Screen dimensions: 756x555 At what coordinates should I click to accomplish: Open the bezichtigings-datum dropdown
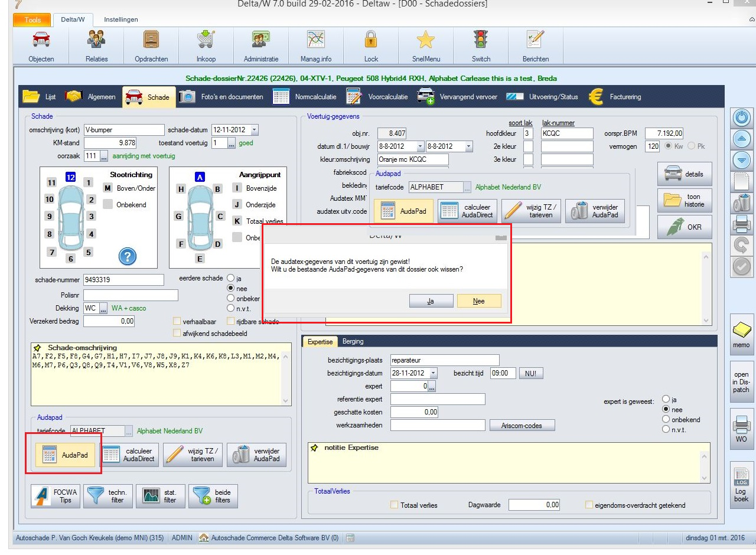click(433, 373)
